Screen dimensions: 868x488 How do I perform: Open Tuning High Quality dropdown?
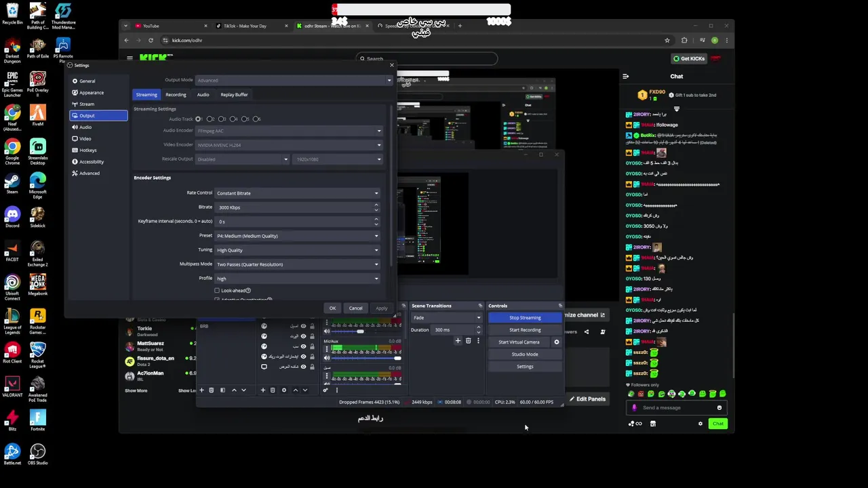[297, 250]
